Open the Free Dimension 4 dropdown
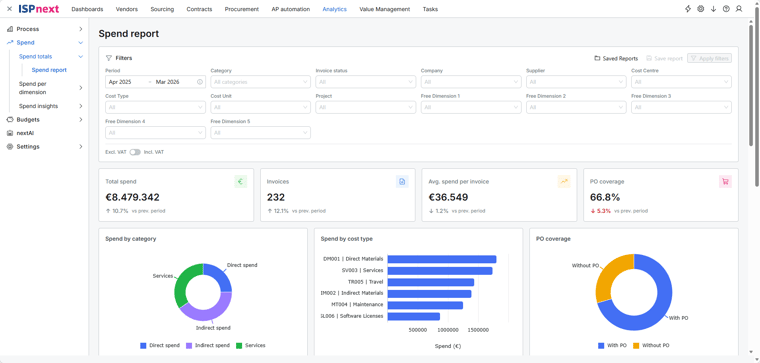The width and height of the screenshot is (760, 363). coord(155,132)
